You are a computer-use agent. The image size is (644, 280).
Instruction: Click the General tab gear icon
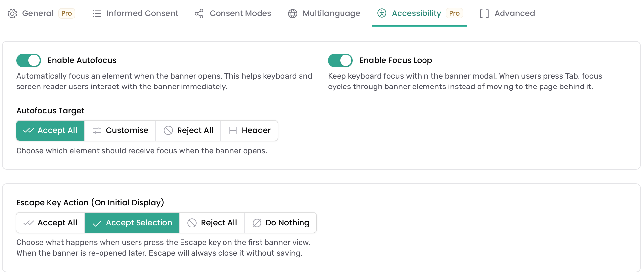click(12, 14)
